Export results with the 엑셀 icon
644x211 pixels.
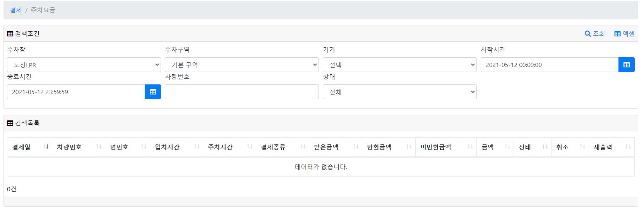coord(618,34)
